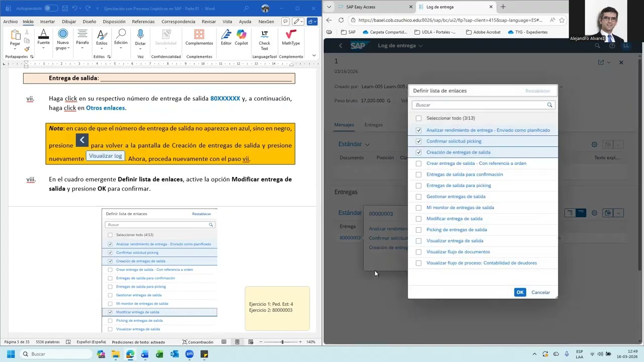644x362 pixels.
Task: Open the Dictar microphone tool in Word
Action: (140, 38)
